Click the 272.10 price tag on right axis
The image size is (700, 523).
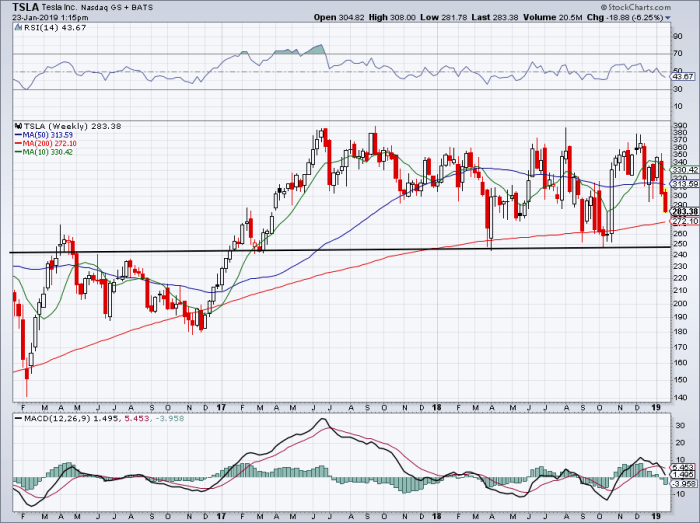(685, 221)
